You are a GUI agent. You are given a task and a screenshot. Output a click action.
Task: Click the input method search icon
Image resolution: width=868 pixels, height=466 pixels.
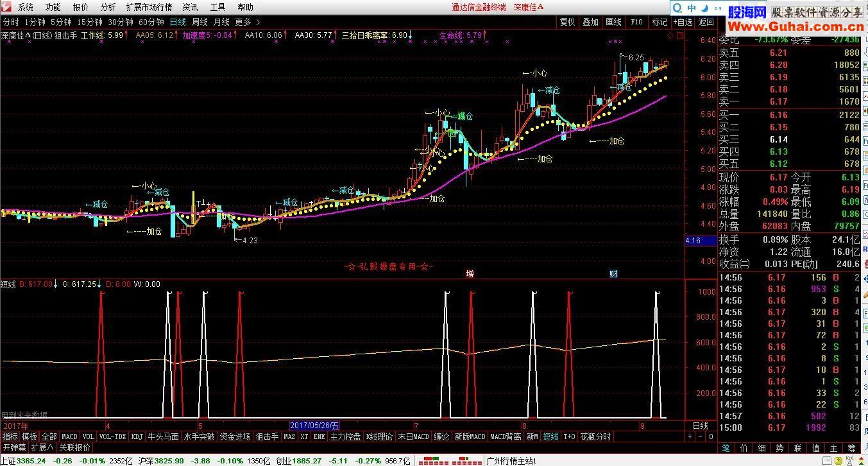pyautogui.click(x=678, y=8)
